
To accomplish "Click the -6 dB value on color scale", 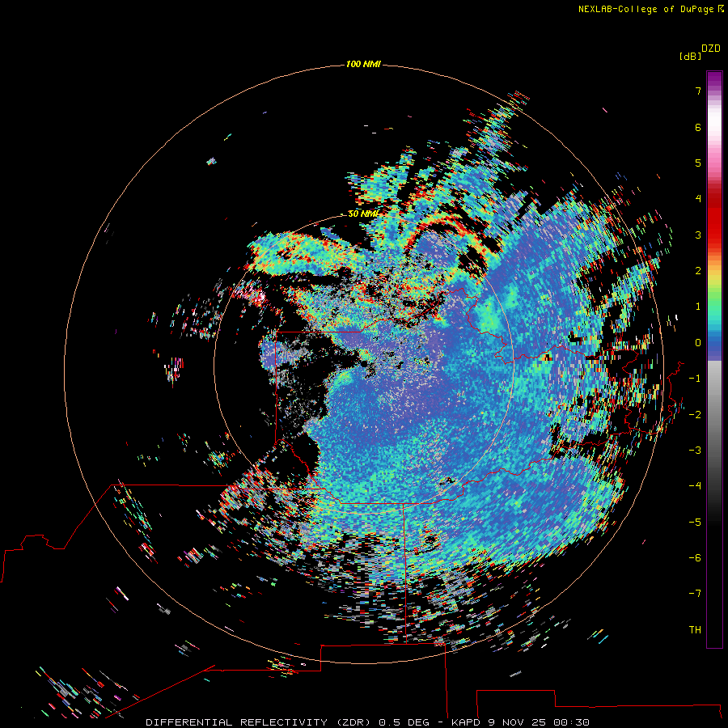I will pyautogui.click(x=695, y=558).
